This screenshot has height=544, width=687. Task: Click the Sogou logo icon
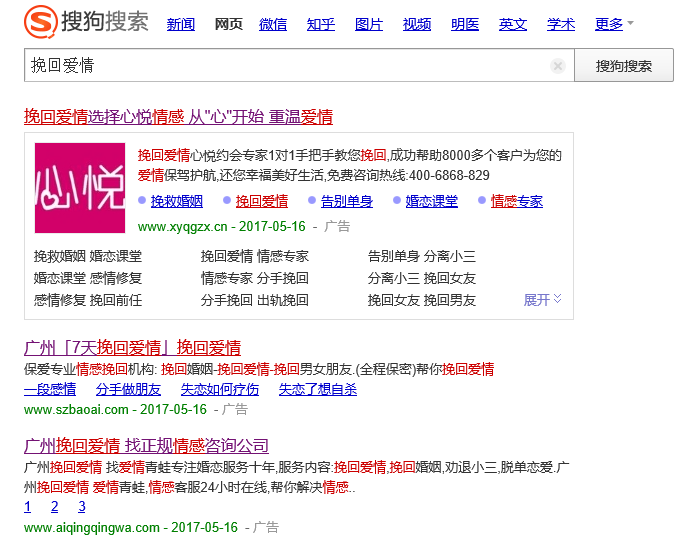click(x=41, y=22)
